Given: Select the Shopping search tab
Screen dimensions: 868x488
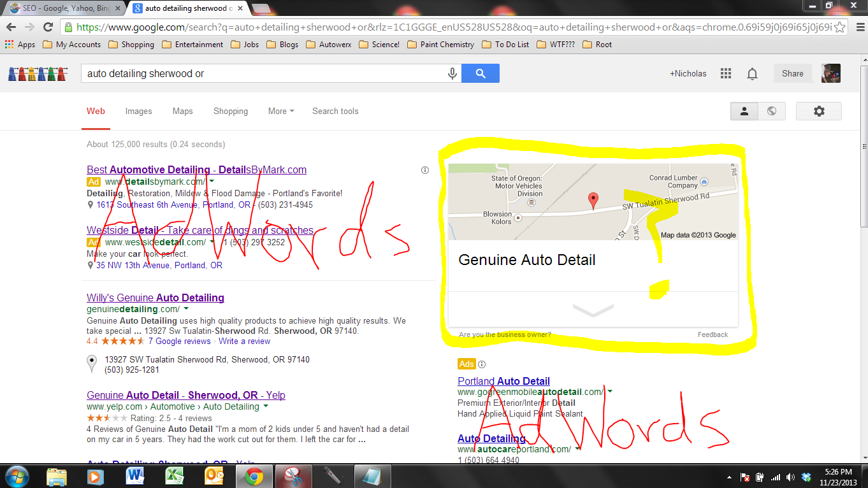Looking at the screenshot, I should click(x=231, y=111).
